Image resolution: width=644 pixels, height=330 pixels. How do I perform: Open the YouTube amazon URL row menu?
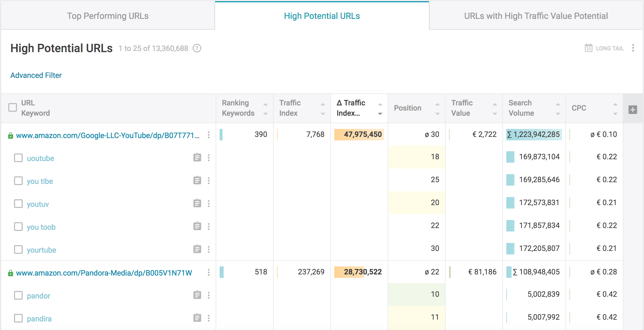pos(209,135)
